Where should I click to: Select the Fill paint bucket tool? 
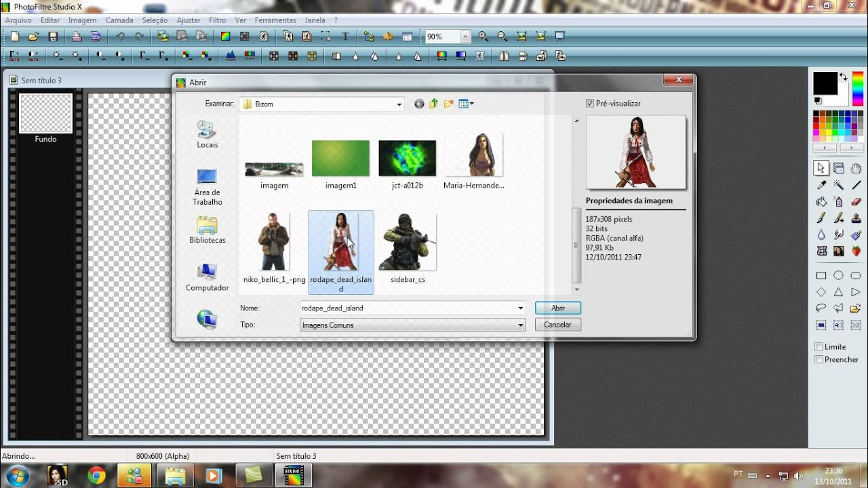tap(821, 201)
